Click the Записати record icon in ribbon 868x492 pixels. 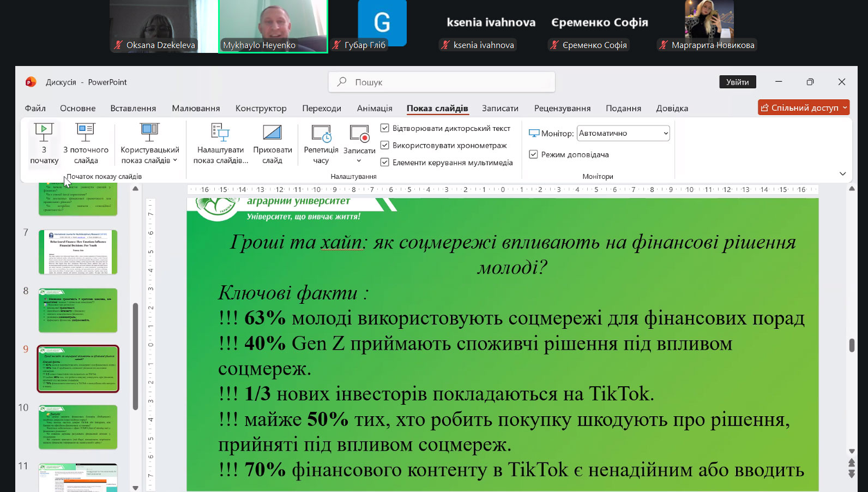click(x=359, y=133)
